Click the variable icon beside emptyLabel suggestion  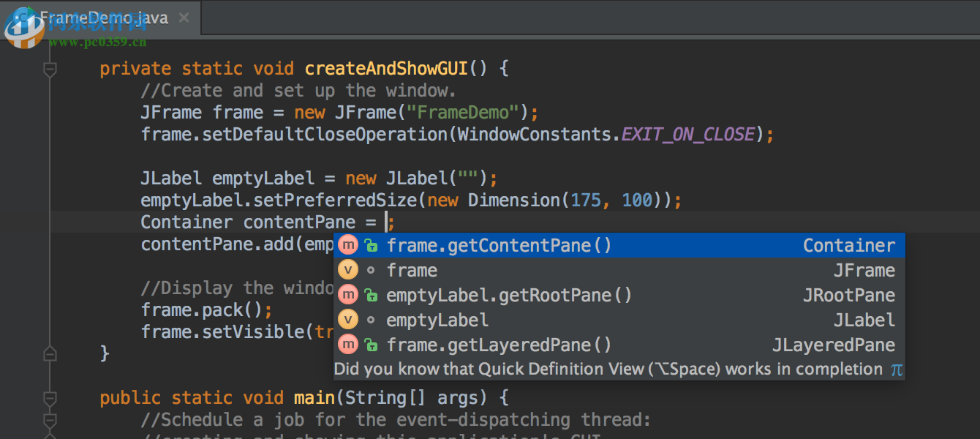tap(348, 319)
